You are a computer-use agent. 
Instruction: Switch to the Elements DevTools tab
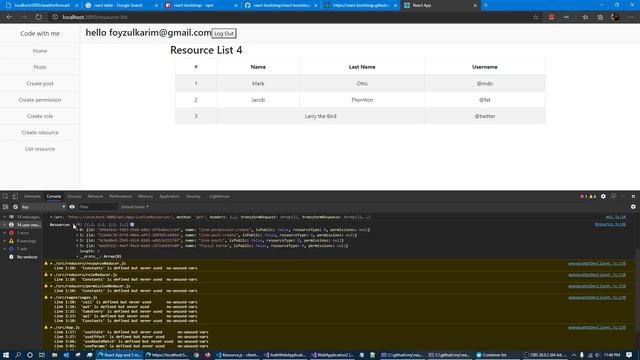(x=32, y=196)
